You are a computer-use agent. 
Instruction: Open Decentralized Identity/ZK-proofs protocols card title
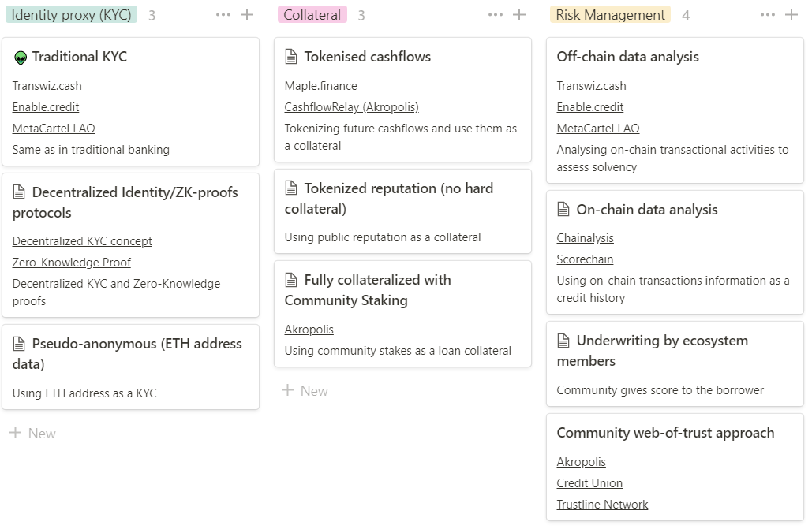coord(125,203)
